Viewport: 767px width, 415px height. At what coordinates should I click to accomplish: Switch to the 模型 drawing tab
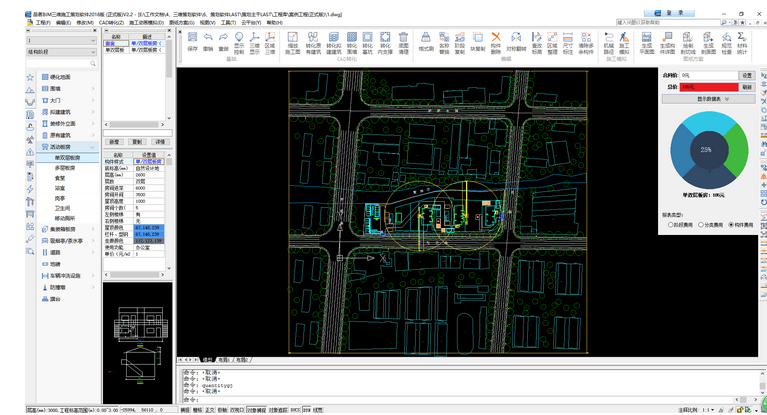[207, 360]
